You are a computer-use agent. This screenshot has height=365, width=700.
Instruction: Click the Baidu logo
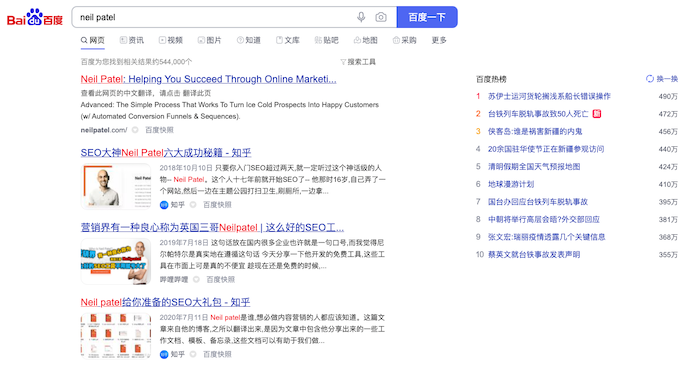[34, 18]
